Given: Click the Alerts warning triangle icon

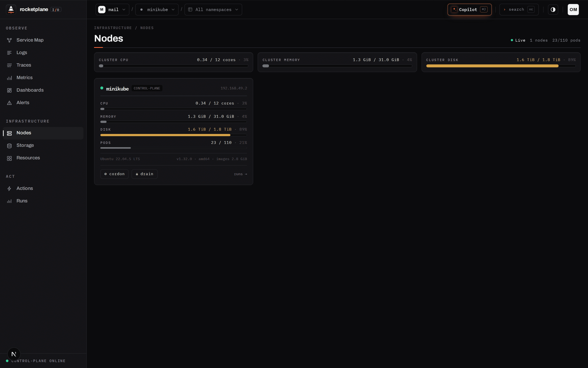Looking at the screenshot, I should coord(9,103).
